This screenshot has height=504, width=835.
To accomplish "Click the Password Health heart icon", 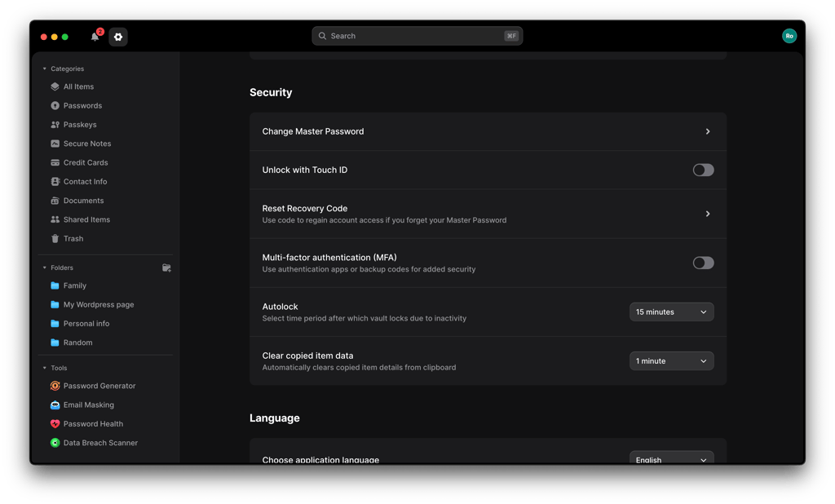I will (55, 424).
